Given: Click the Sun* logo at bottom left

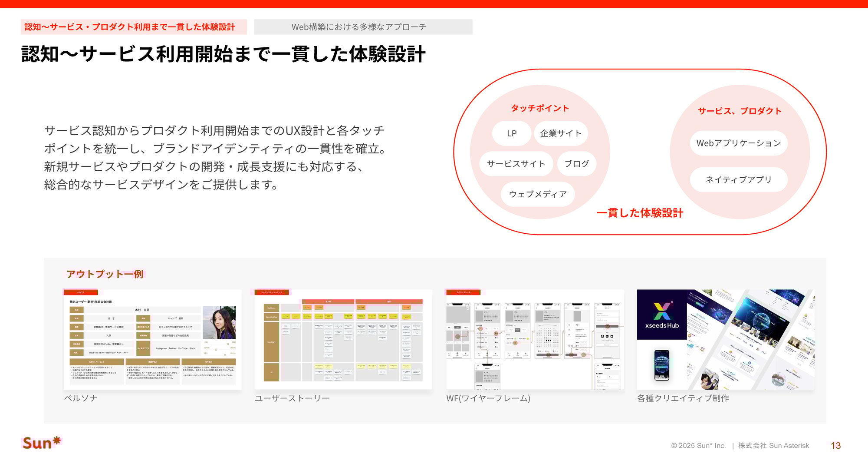Looking at the screenshot, I should tap(42, 443).
